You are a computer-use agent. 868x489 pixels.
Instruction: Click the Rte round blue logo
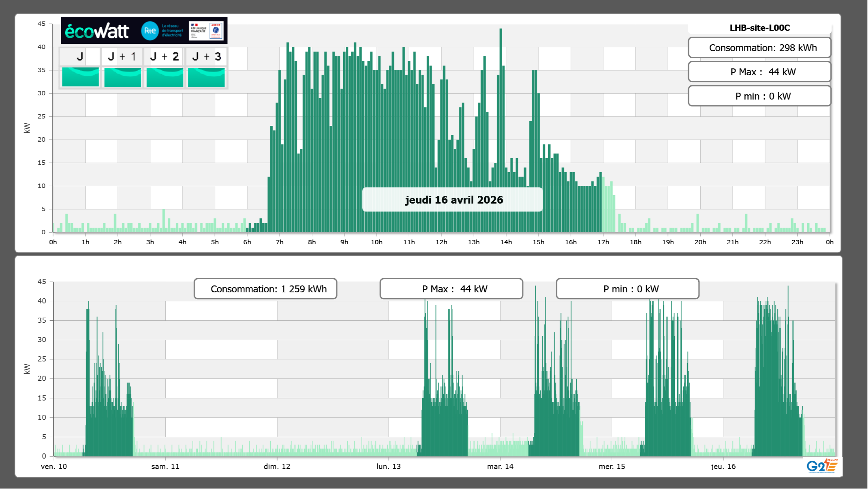click(x=150, y=31)
